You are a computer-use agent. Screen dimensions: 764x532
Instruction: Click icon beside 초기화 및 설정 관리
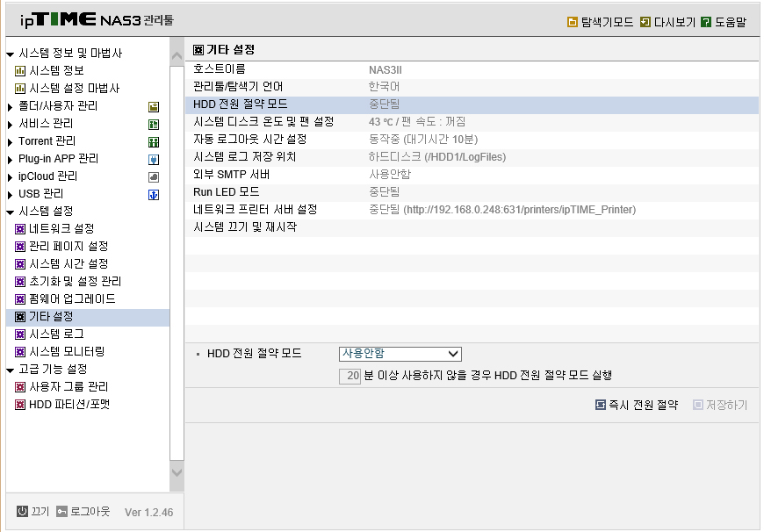(20, 282)
